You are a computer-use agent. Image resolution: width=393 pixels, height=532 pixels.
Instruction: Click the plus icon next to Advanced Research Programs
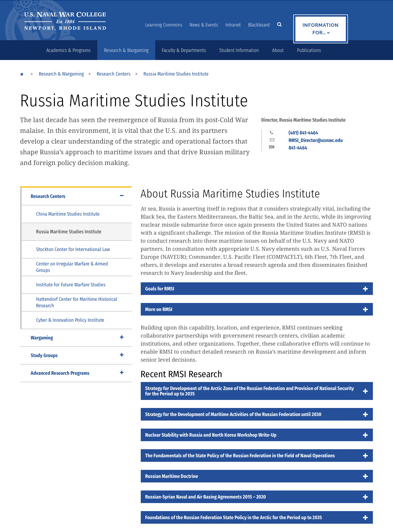coord(122,373)
